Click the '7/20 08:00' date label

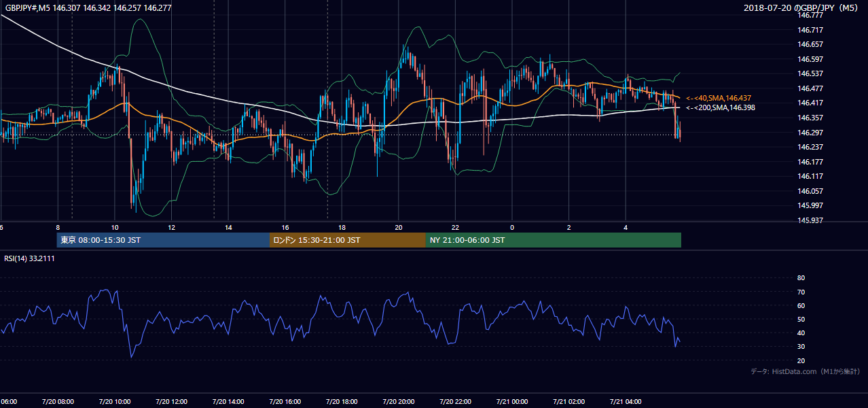click(x=58, y=402)
